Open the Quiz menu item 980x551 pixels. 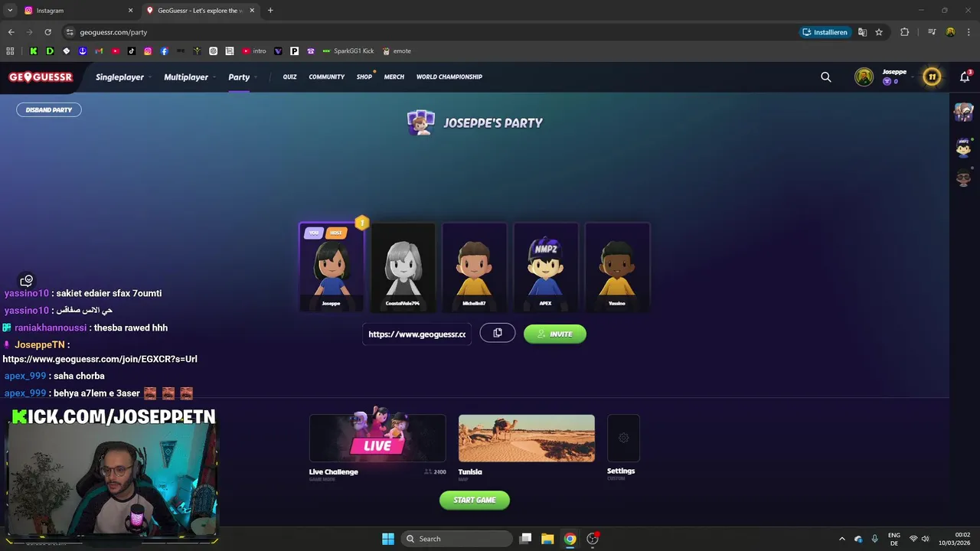(x=289, y=77)
